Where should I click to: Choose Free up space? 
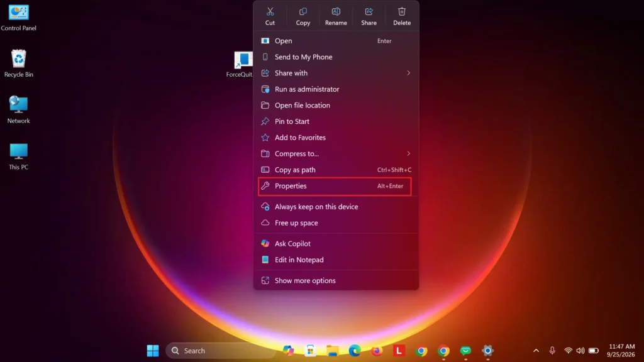coord(335,223)
